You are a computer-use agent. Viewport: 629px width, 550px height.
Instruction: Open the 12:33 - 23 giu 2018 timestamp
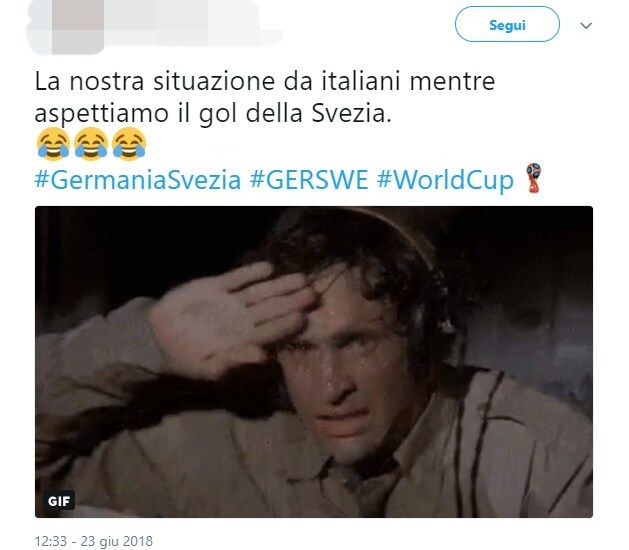pos(93,541)
